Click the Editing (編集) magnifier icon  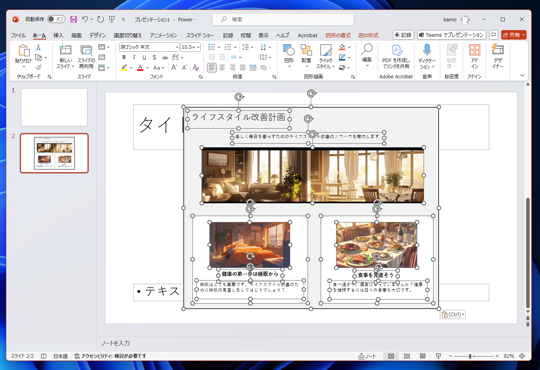point(367,49)
